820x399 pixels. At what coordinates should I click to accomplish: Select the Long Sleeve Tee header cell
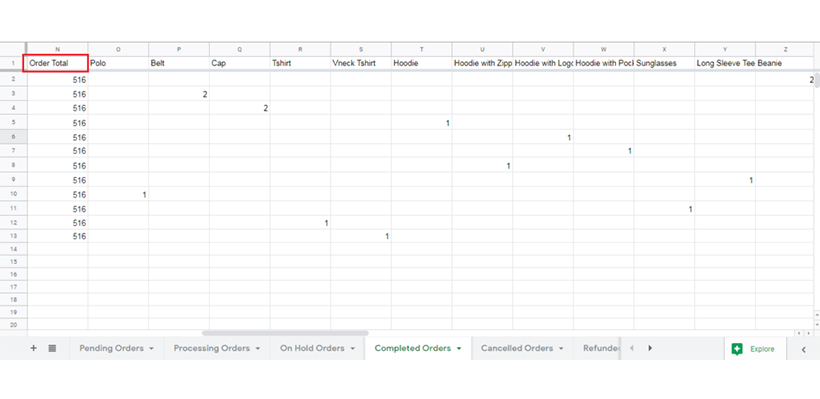tap(725, 63)
